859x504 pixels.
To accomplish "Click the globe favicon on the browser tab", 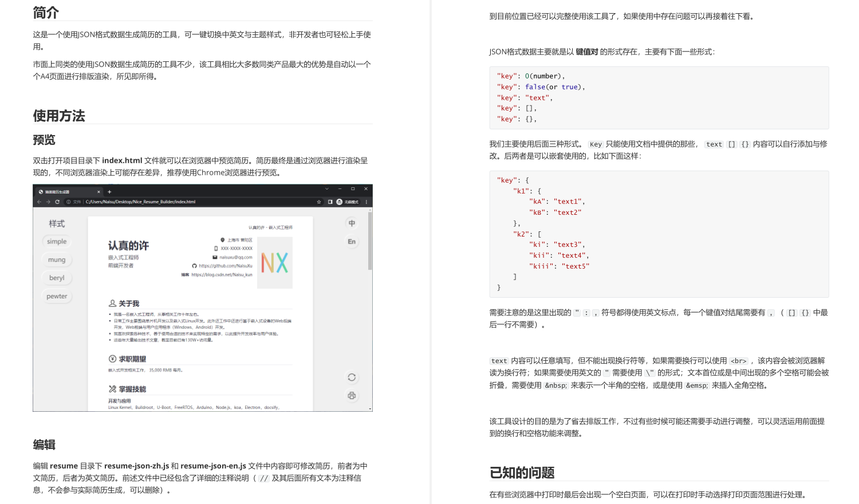I will click(x=41, y=192).
